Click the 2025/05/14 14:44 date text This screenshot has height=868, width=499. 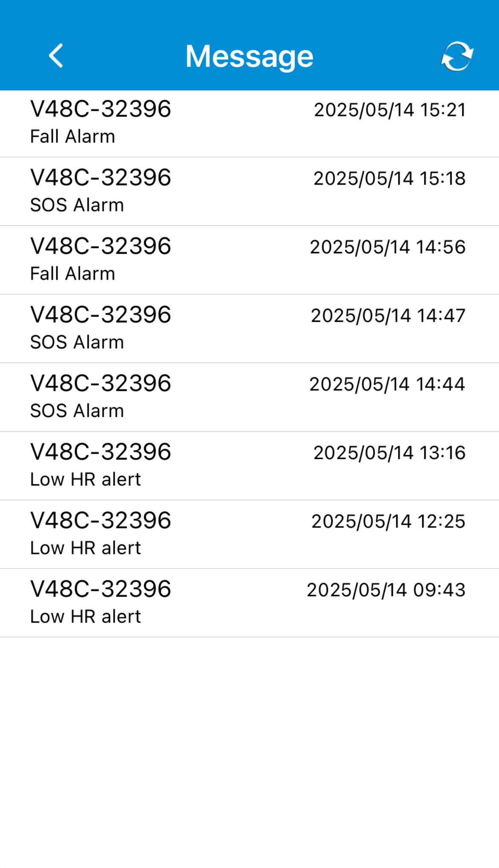coord(387,385)
